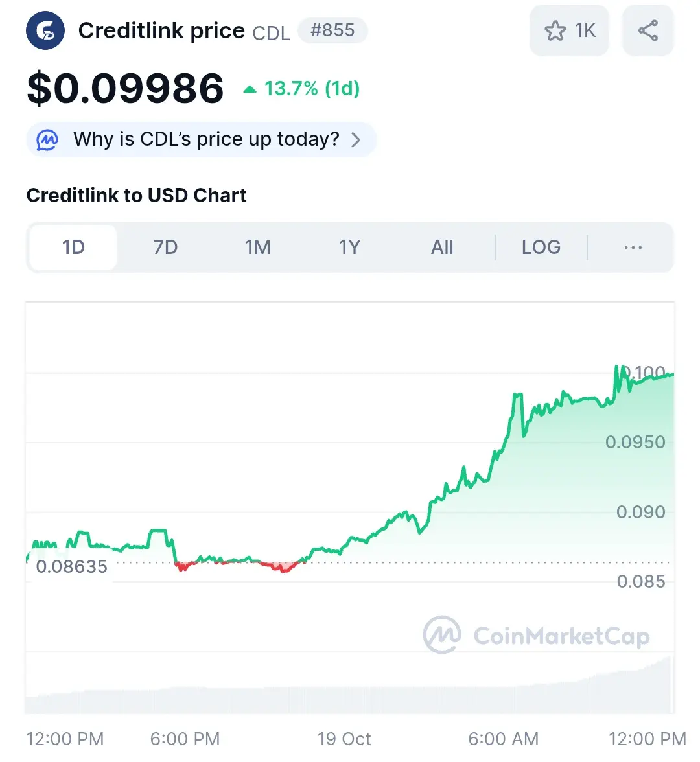Expand the 'Why is CDL's price up today?' chevron
Viewport: 700px width, 762px height.
point(356,140)
